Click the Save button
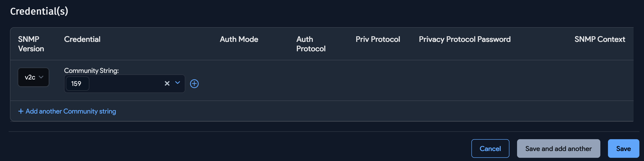 (623, 148)
